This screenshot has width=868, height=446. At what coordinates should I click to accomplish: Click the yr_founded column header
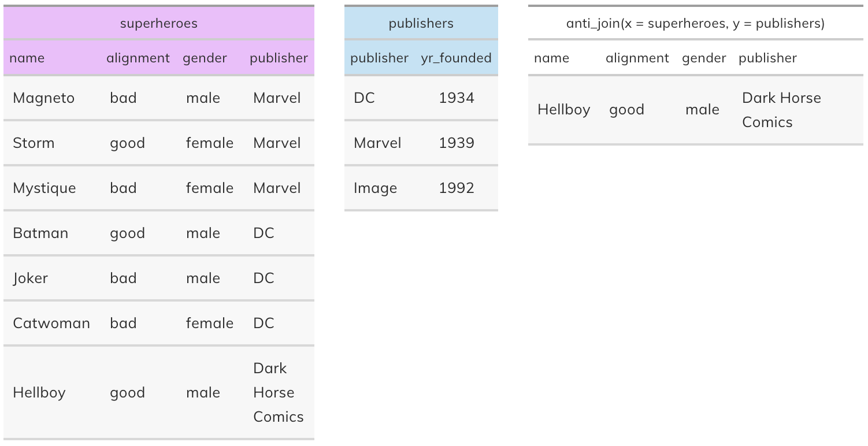tap(456, 58)
